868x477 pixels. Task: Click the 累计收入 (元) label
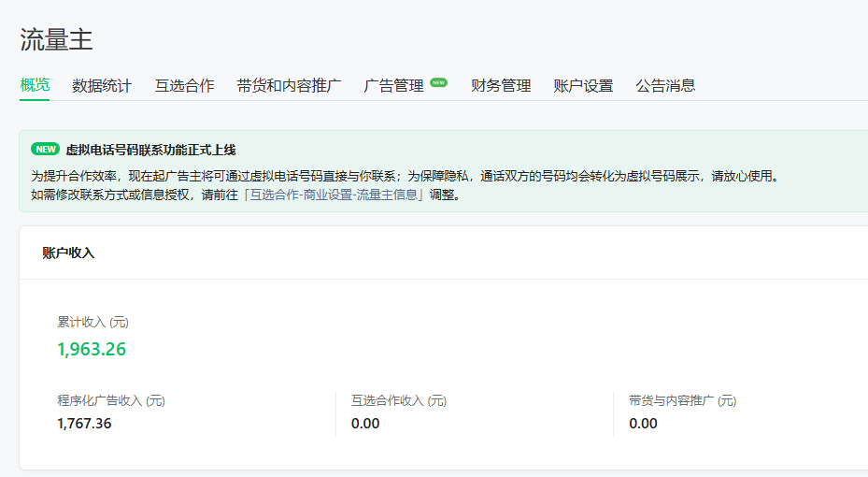92,322
